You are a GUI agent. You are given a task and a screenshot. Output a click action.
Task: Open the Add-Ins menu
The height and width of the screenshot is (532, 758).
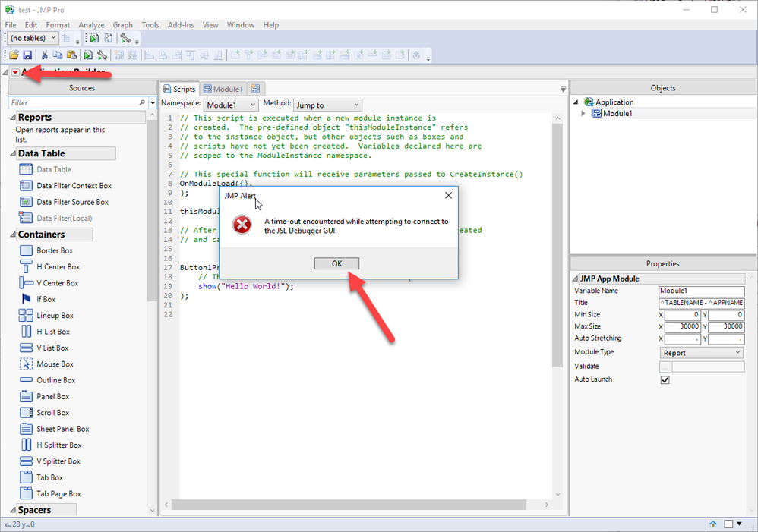[x=181, y=24]
